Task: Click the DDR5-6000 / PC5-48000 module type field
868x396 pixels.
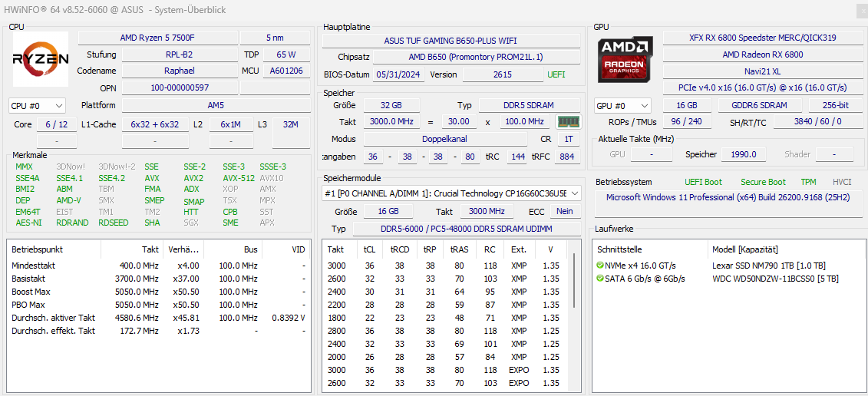Action: click(467, 229)
